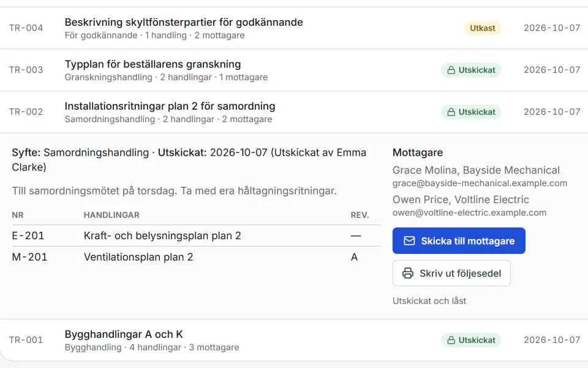
Task: Send transmittal with Skicka till mottagare button
Action: pyautogui.click(x=459, y=240)
